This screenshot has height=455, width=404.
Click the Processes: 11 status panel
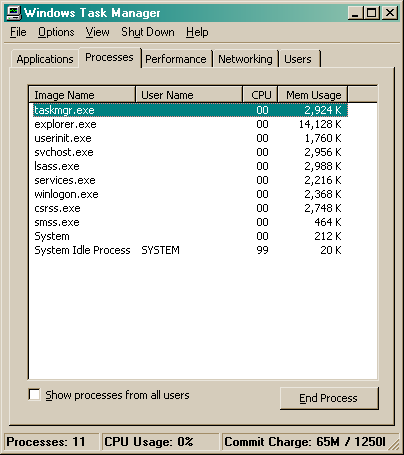51,442
